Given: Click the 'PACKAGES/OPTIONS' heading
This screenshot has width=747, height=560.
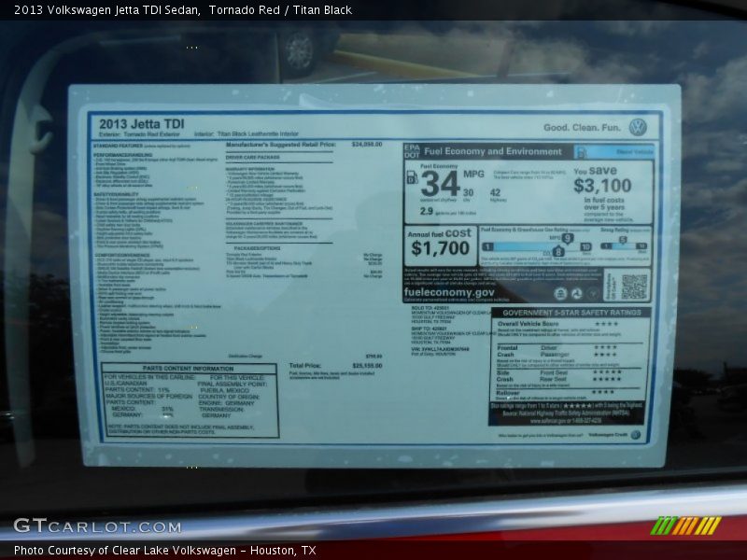Looking at the screenshot, I should [x=258, y=248].
